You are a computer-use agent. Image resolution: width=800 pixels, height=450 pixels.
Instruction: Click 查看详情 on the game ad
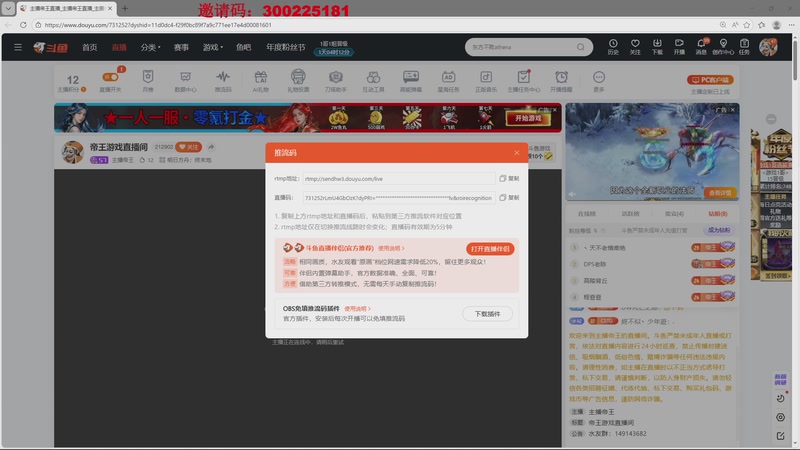tap(720, 193)
